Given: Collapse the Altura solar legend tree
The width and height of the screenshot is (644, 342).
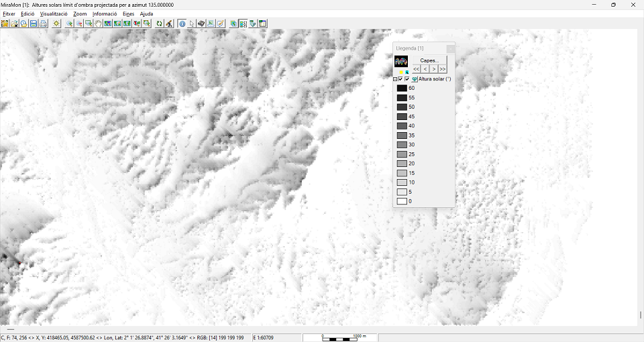Looking at the screenshot, I should click(x=395, y=79).
